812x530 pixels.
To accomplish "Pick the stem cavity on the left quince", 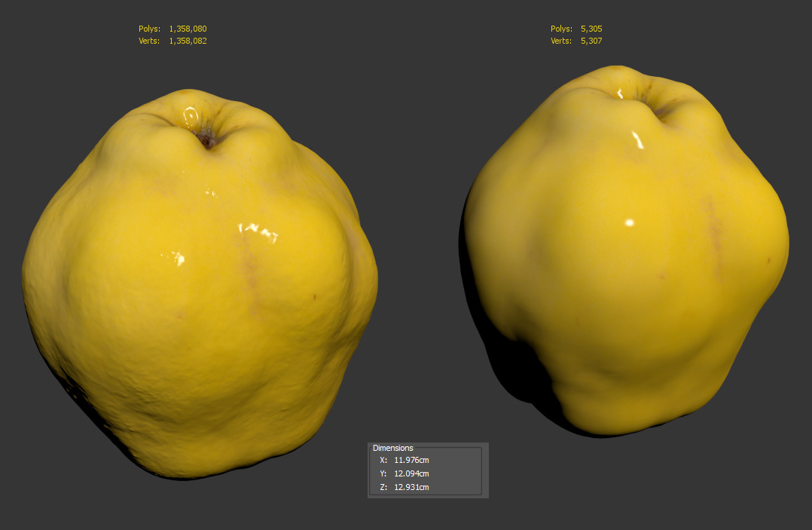I will coord(206,139).
